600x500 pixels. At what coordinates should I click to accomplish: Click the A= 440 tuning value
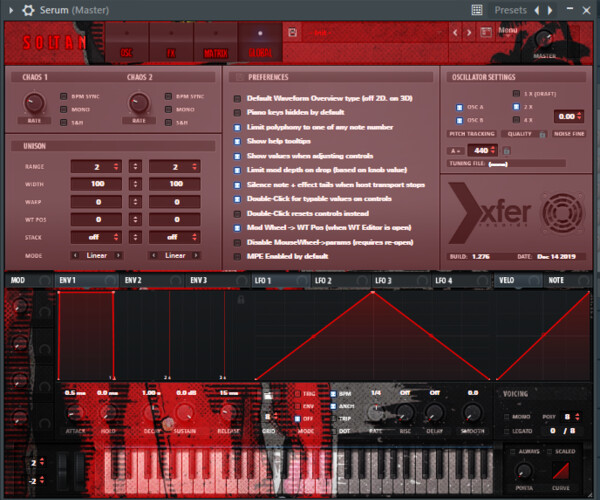(483, 150)
